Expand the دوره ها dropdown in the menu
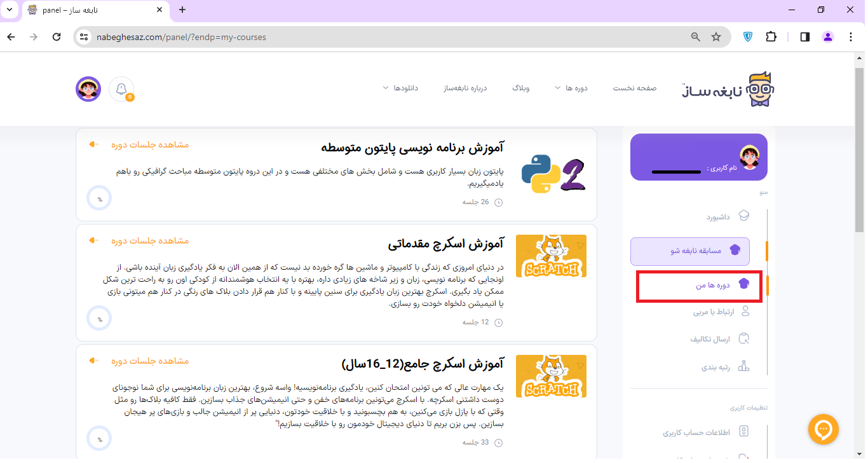This screenshot has height=463, width=868. 557,88
